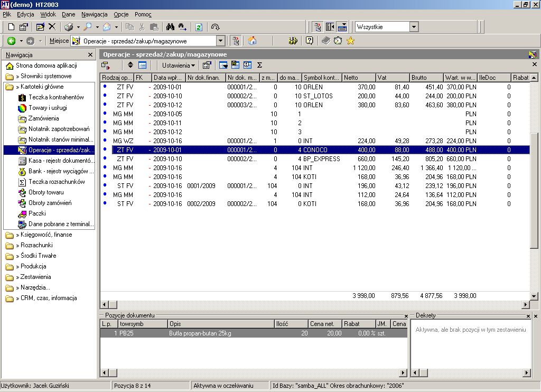Image resolution: width=541 pixels, height=392 pixels.
Task: Open the Miejsce location dropdown arrow
Action: pyautogui.click(x=221, y=41)
